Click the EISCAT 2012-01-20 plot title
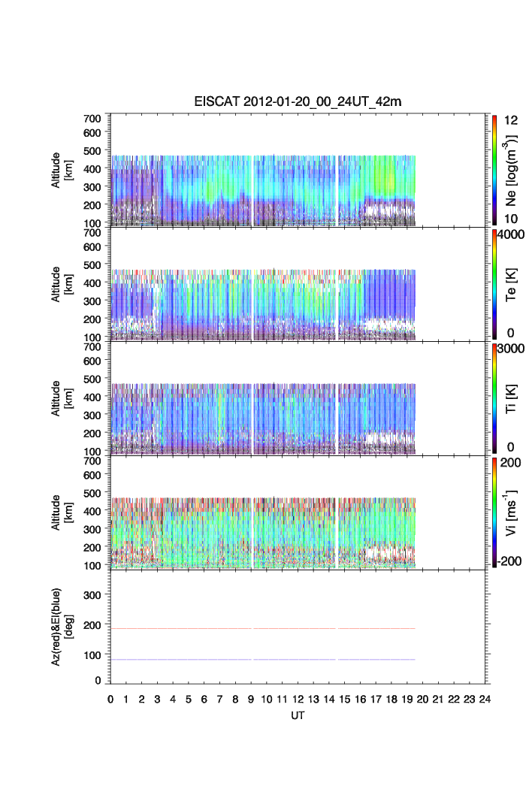The image size is (532, 798). coord(299,102)
